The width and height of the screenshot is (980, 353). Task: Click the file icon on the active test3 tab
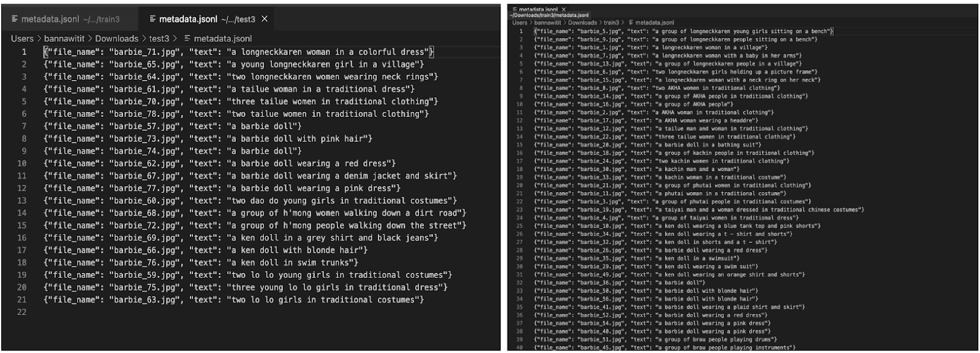tap(153, 19)
